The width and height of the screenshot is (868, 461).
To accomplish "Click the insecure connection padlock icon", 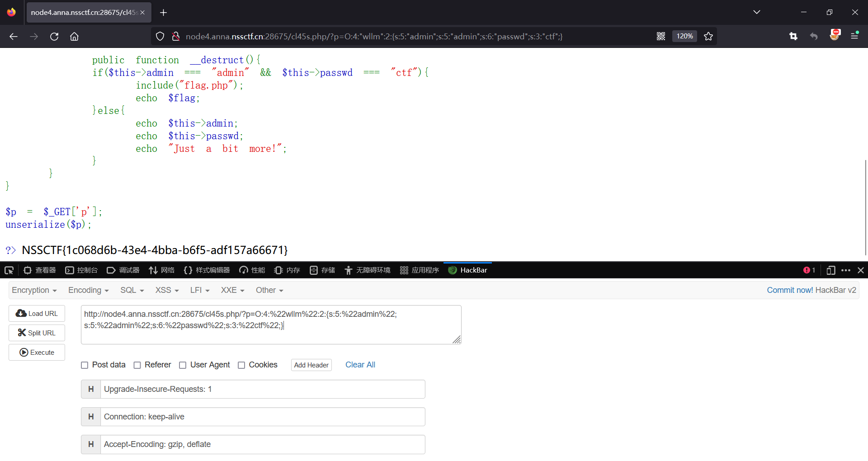I will point(176,37).
